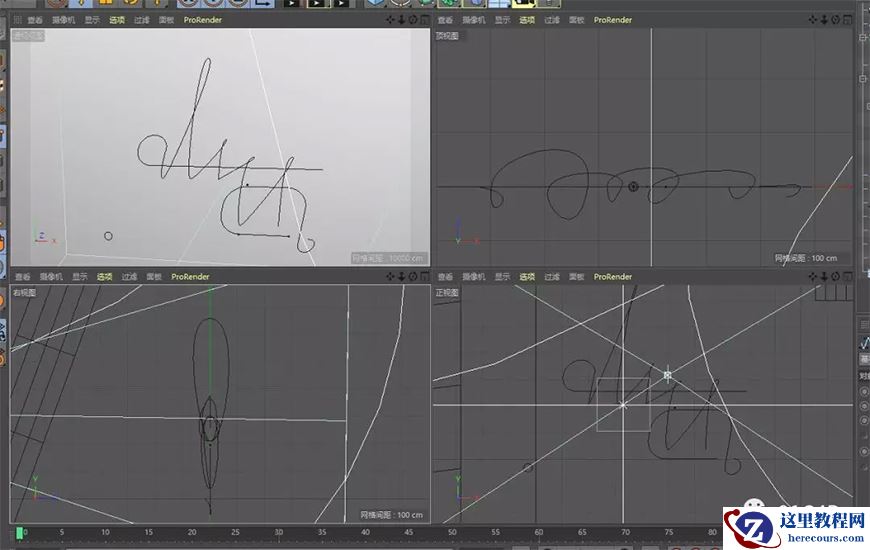Open ProRender menu in the 正视图 viewport

click(613, 276)
